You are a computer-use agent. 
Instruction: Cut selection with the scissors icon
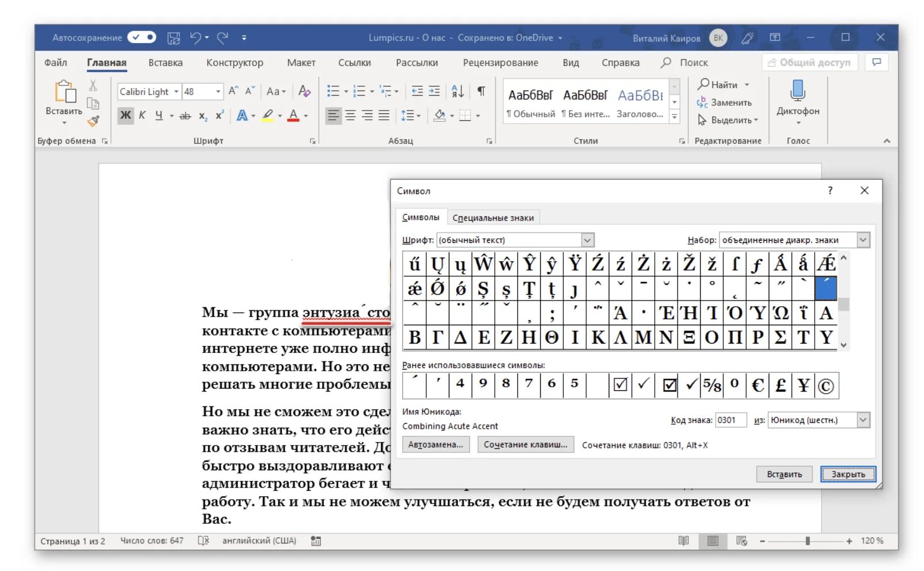click(x=93, y=86)
